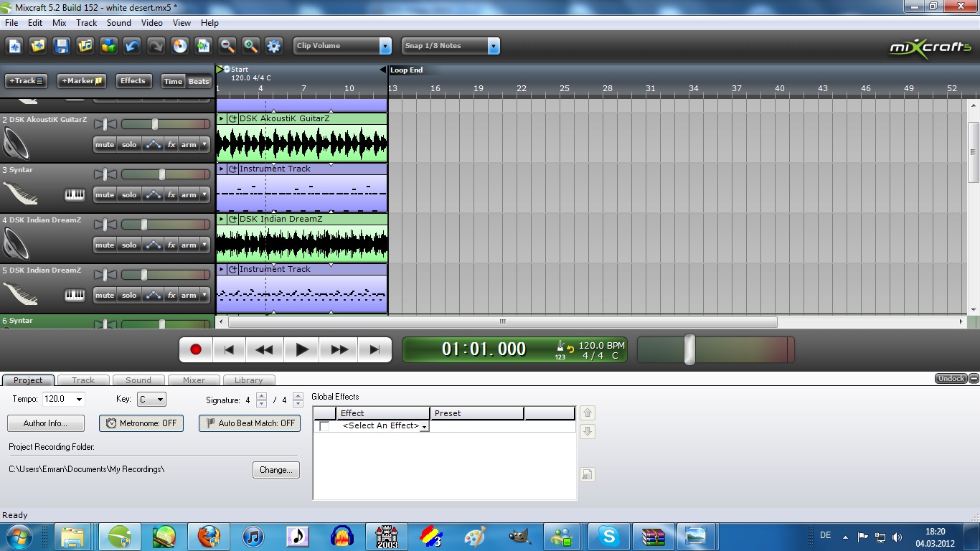Click the keyboard instrument image on track 3 Syntar
Screen dimensions: 980x551
[x=20, y=194]
